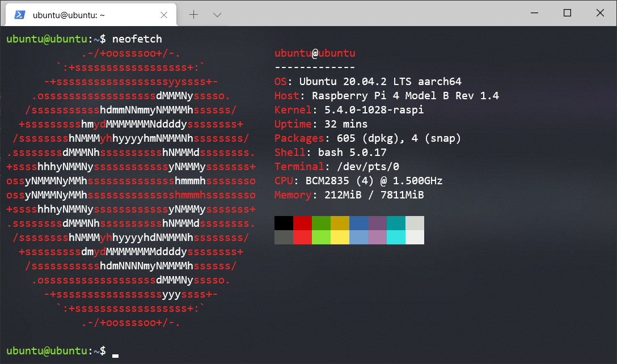Screen dimensions: 617x364
Task: Click the 'Packages' label
Action: click(x=299, y=138)
